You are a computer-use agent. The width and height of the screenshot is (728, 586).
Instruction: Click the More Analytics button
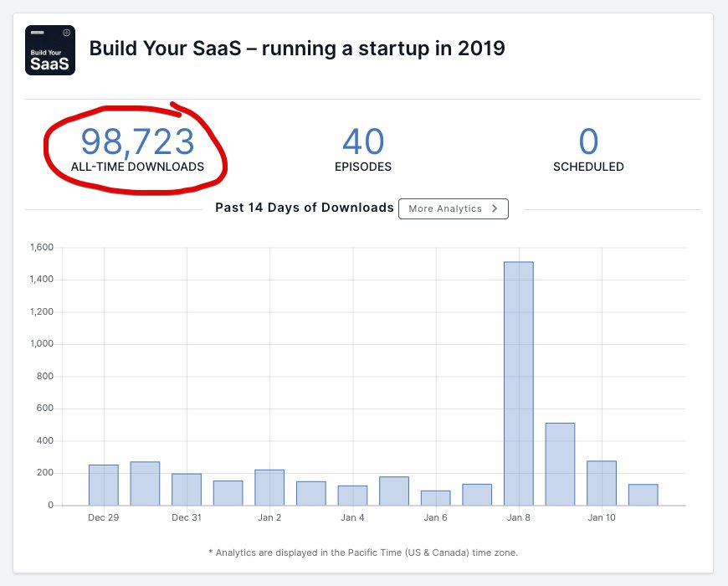click(453, 208)
